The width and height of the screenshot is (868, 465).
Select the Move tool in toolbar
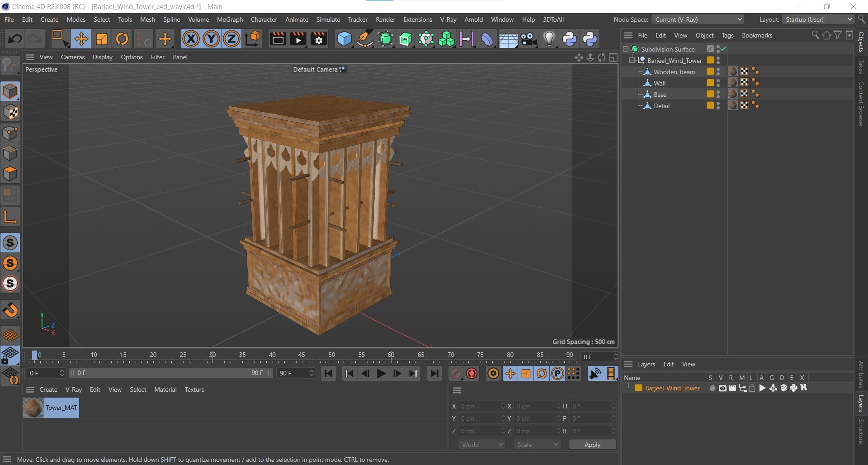[x=81, y=39]
